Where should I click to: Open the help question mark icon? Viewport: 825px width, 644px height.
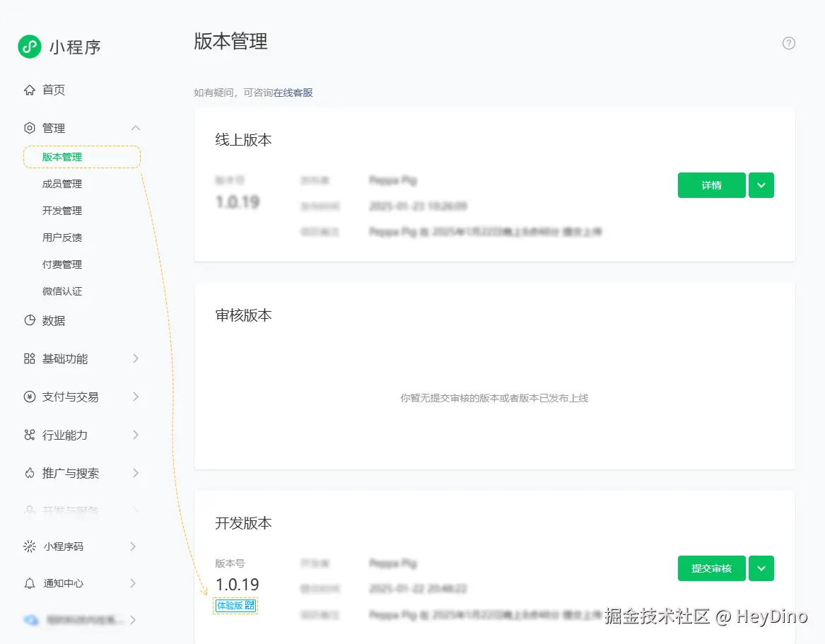click(x=788, y=43)
